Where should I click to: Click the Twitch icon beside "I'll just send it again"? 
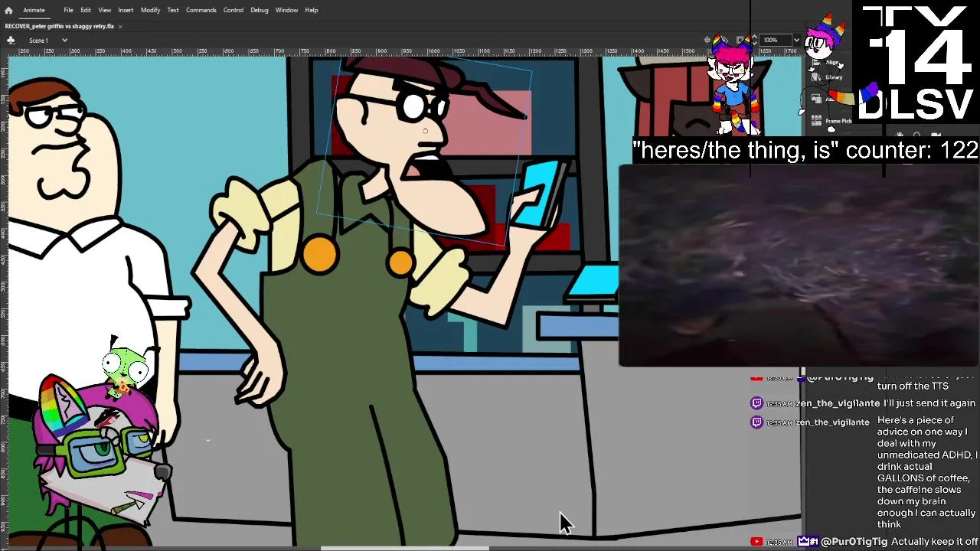point(756,403)
